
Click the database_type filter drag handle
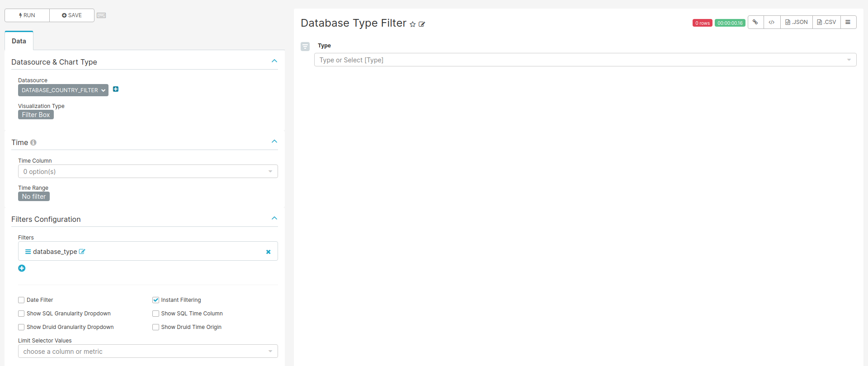click(28, 252)
